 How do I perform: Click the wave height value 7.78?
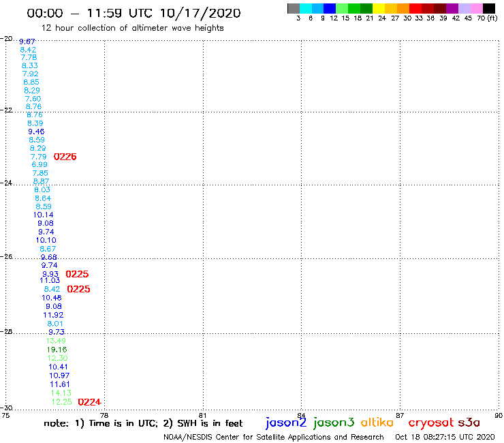point(29,57)
